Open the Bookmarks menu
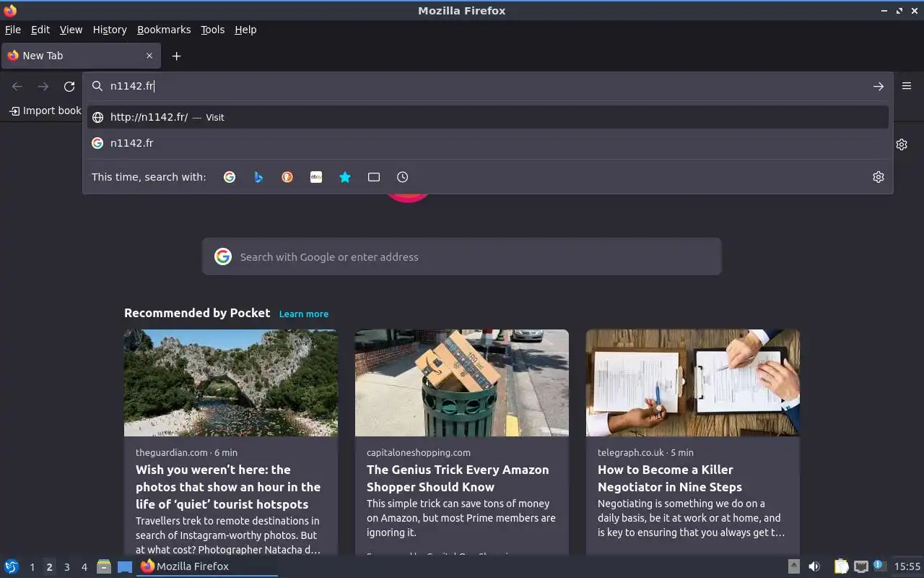Screen dimensions: 924x578 (x=164, y=30)
